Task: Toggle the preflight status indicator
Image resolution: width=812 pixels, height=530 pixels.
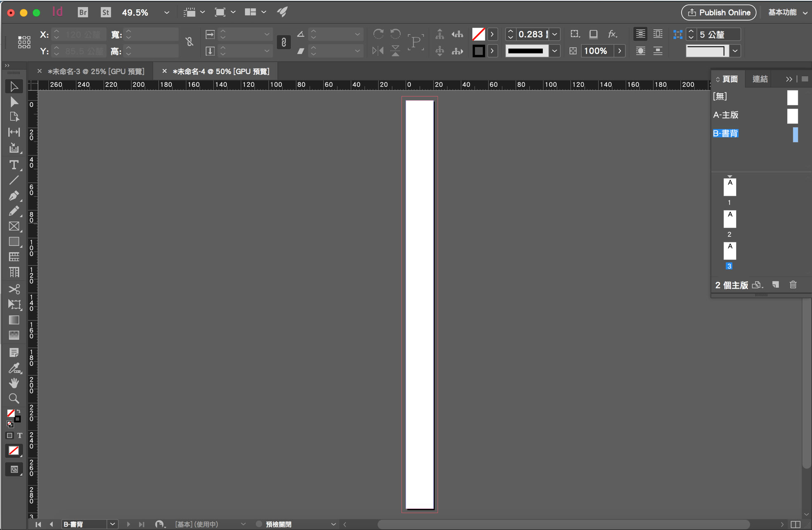Action: coord(259,524)
